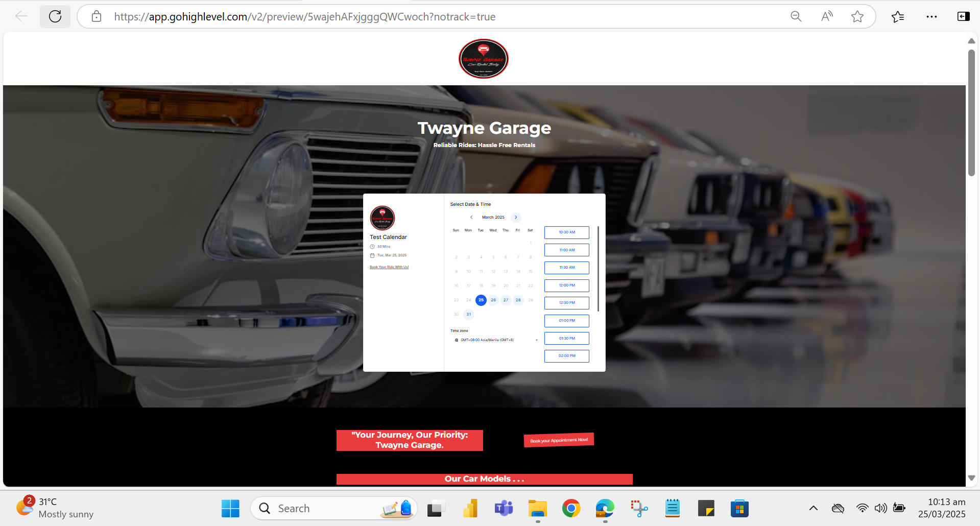Open the volume speaker tray icon
This screenshot has width=980, height=526.
tap(880, 508)
